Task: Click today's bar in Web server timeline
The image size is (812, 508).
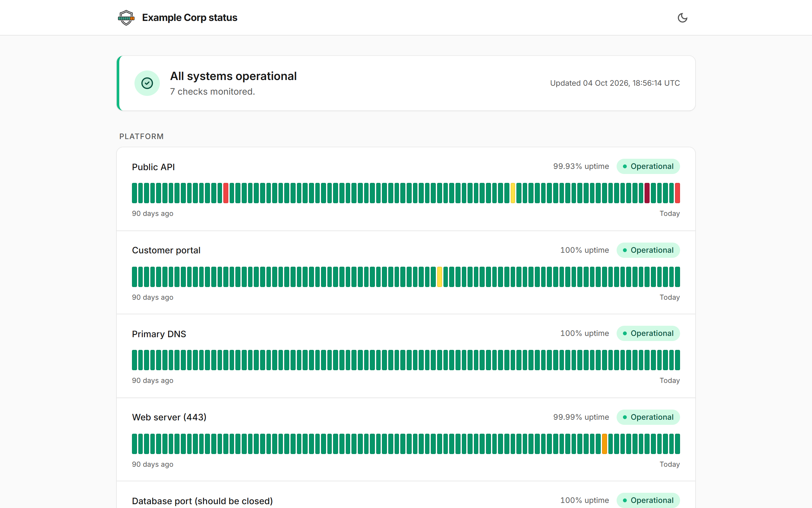Action: coord(678,444)
